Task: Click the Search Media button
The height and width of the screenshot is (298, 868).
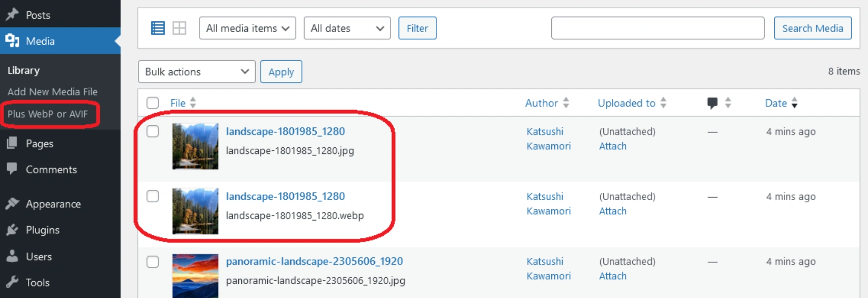Action: click(x=813, y=28)
